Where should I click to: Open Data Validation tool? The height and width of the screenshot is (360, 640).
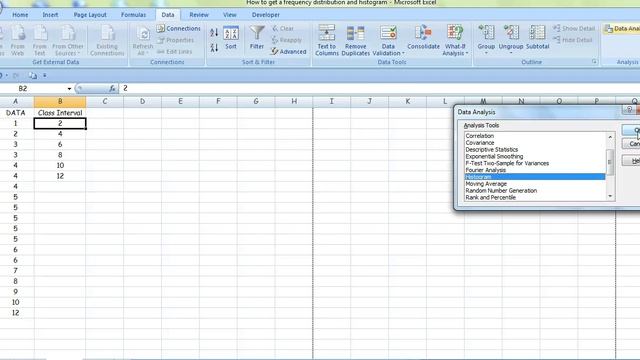tap(388, 40)
